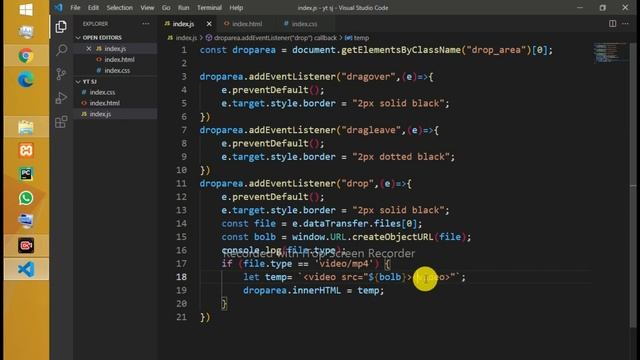
Task: Click the Split Editor icon
Action: (612, 24)
